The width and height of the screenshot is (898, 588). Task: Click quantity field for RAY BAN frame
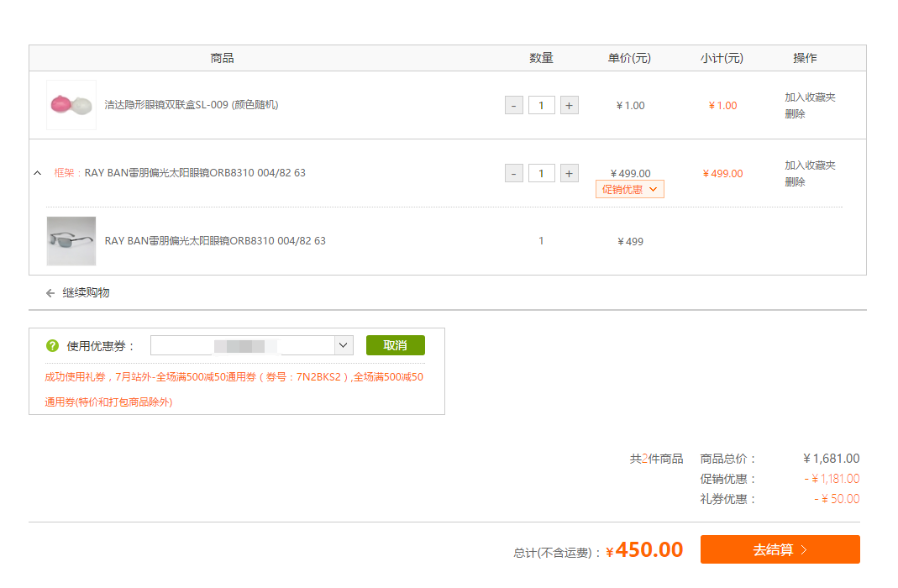pos(541,174)
